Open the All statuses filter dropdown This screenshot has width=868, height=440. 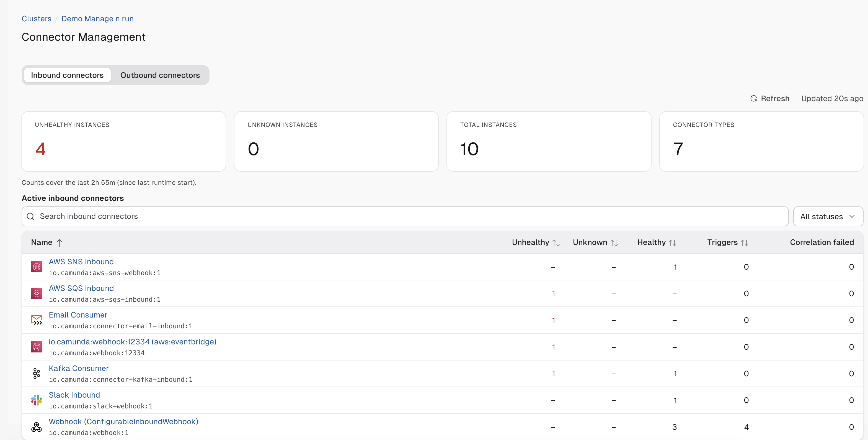(828, 216)
